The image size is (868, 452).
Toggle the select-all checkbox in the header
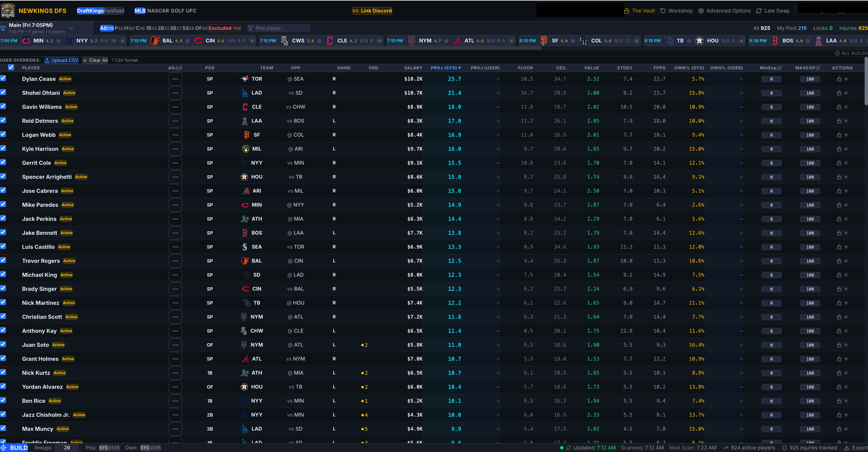11,67
